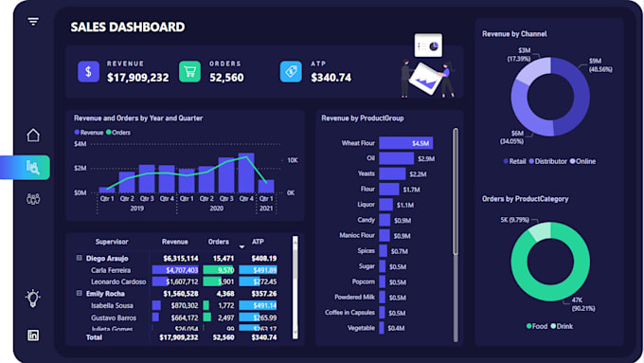Click the Coffee in Capsules label
The image size is (644, 363).
349,313
